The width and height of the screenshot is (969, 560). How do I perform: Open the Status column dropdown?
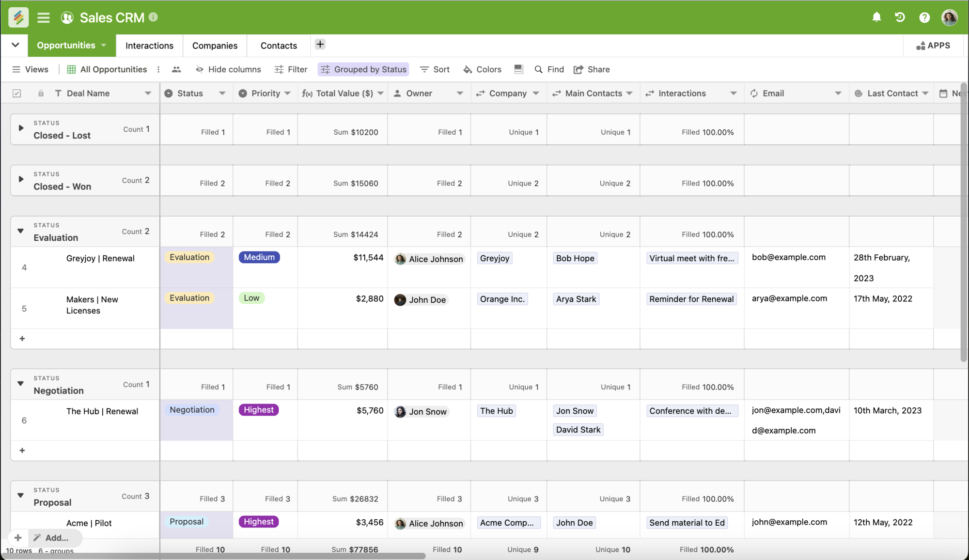[x=223, y=93]
